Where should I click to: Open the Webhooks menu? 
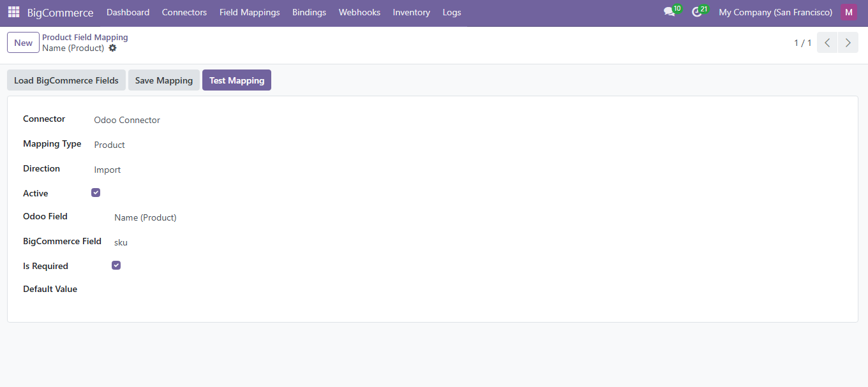[x=359, y=12]
